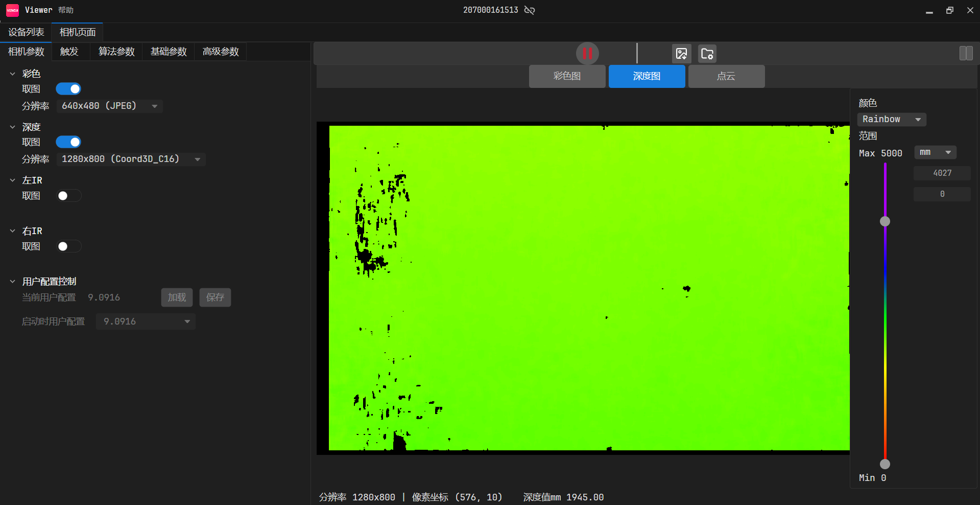980x505 pixels.
Task: Show the 深度图 view
Action: pos(647,76)
